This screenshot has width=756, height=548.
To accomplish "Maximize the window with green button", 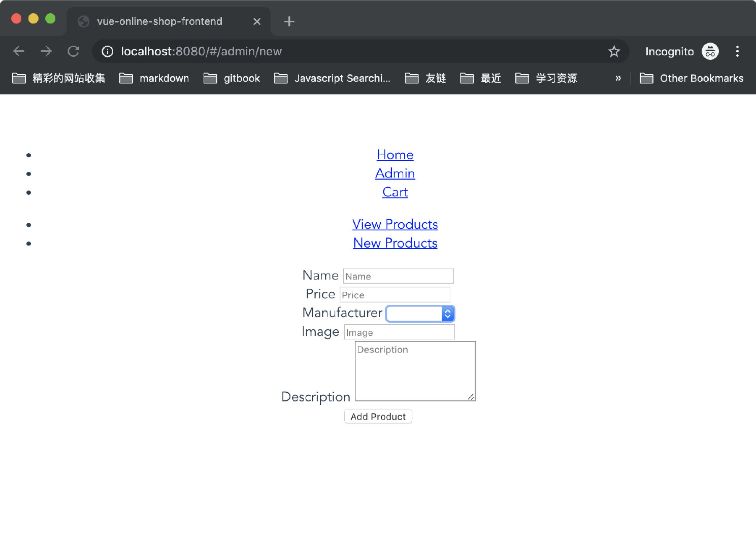I will coord(50,19).
